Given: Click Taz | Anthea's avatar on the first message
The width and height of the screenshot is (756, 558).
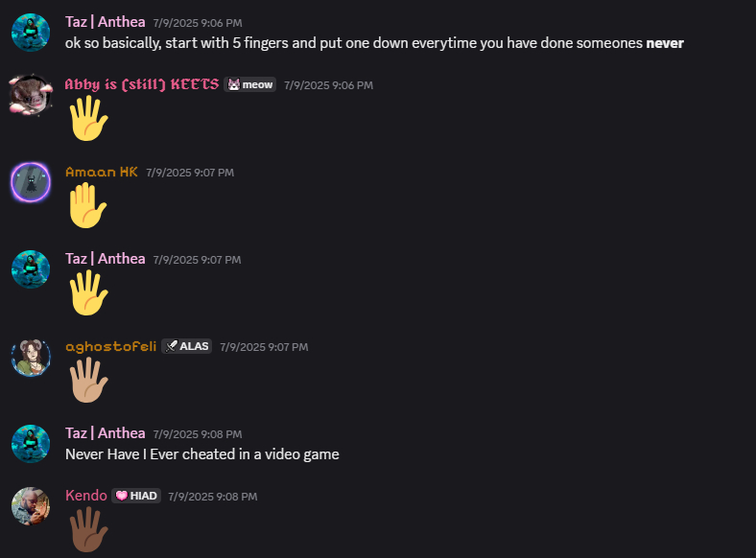Looking at the screenshot, I should [x=30, y=33].
